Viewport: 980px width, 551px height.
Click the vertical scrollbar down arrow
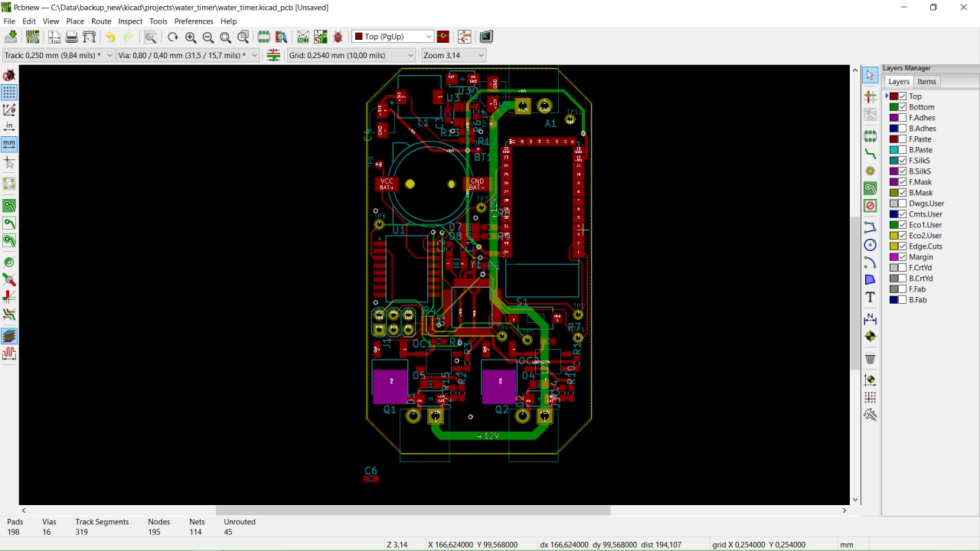point(855,500)
